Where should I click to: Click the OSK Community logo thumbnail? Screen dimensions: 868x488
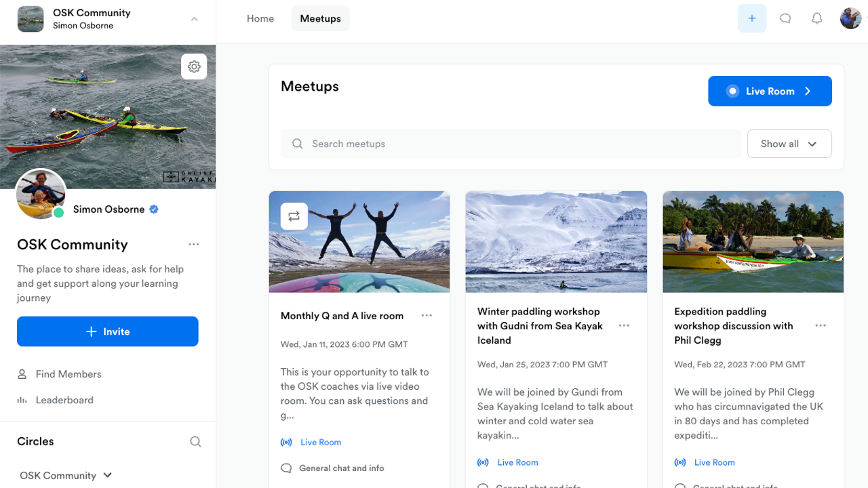[31, 19]
